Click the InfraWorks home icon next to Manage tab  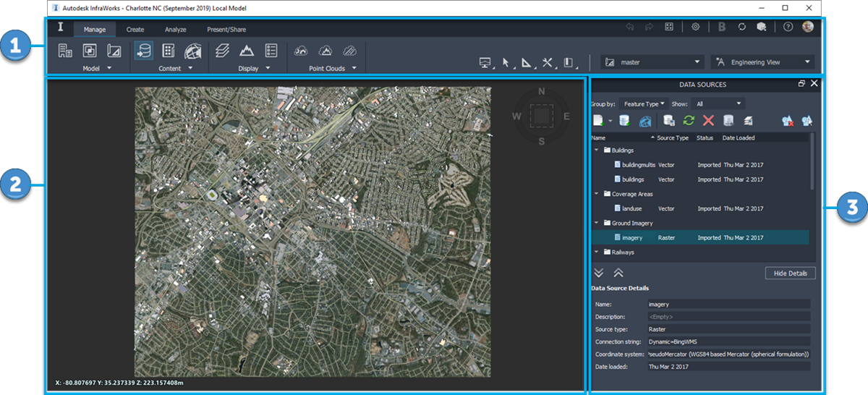(x=61, y=28)
